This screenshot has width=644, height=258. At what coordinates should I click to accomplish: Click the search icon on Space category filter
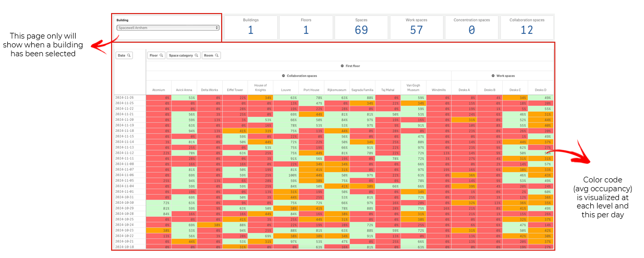[197, 55]
